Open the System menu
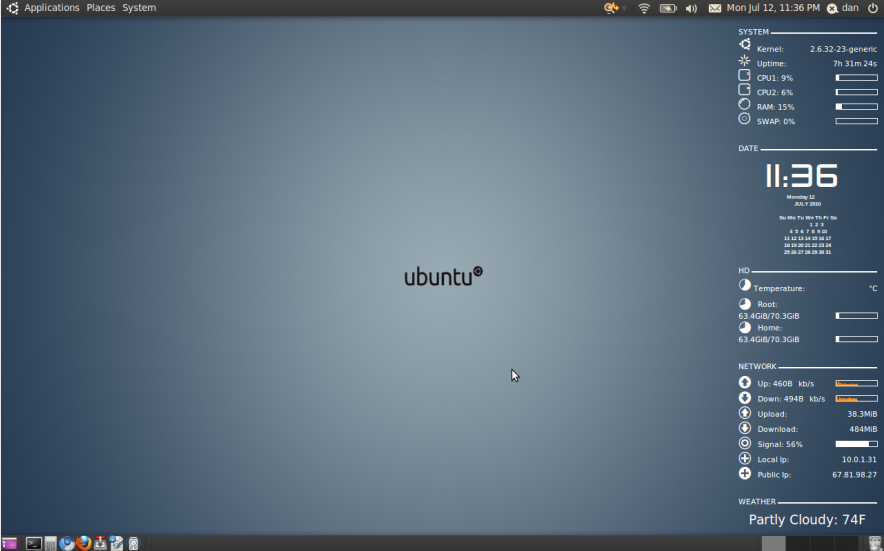 click(x=139, y=8)
